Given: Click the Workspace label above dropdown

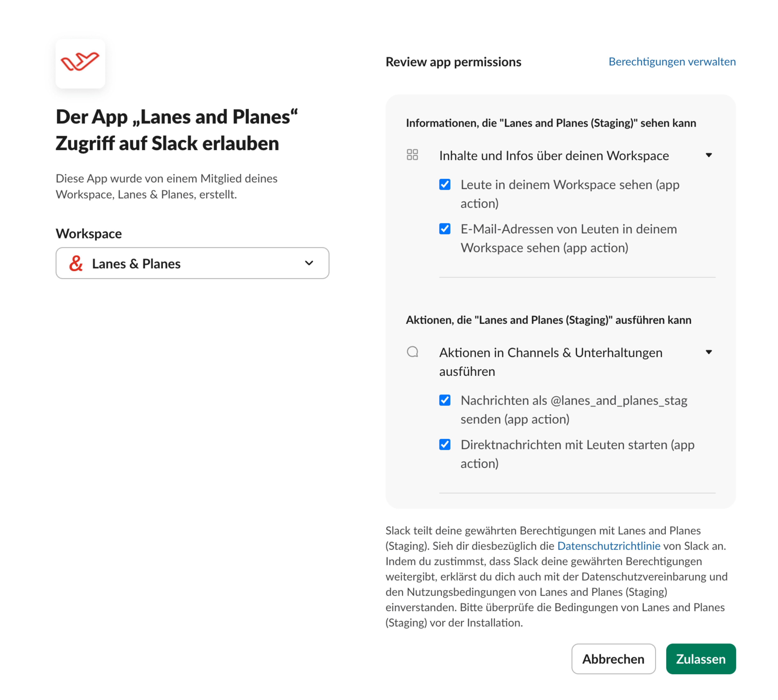Looking at the screenshot, I should coord(89,233).
